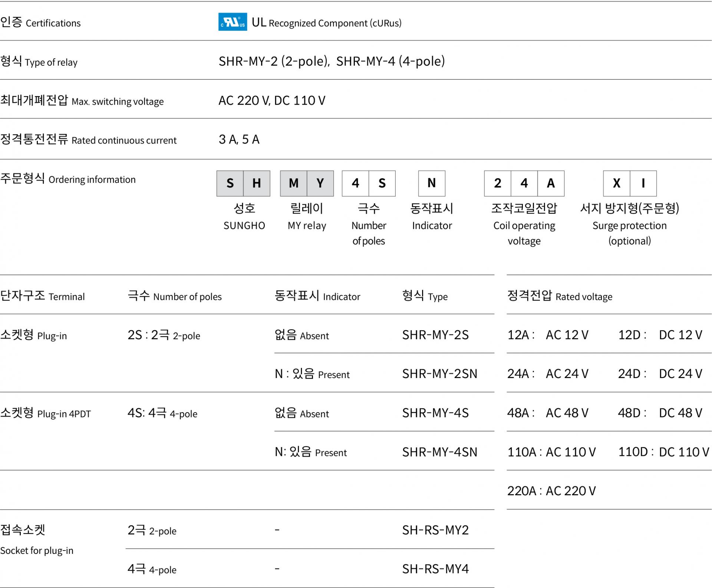Click the 'Type of relay' row label
This screenshot has width=712, height=588.
[39, 62]
